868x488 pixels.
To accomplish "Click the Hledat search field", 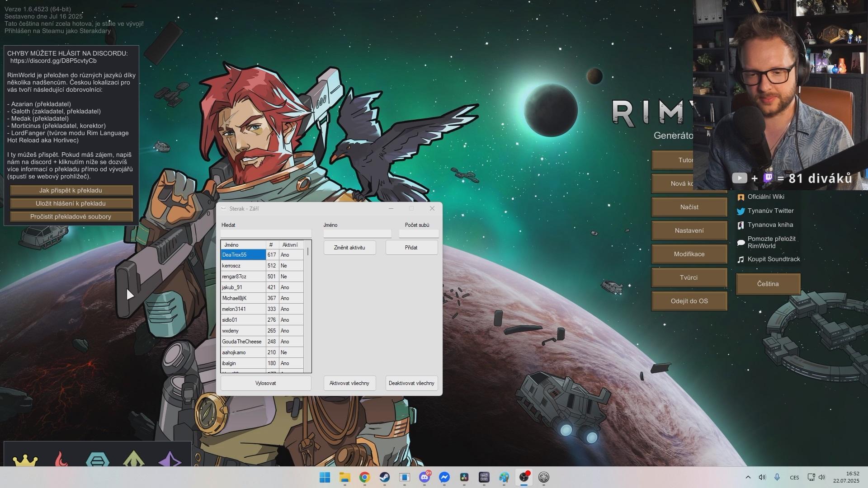I will (x=266, y=234).
